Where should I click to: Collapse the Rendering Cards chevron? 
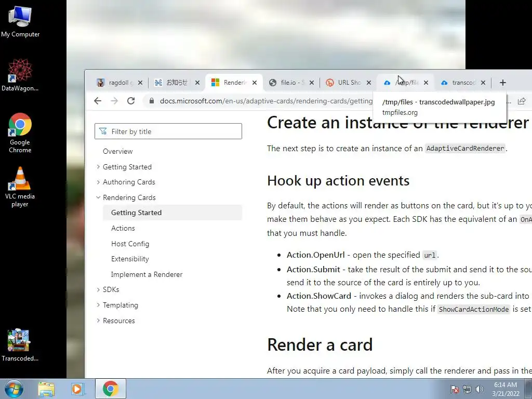(x=98, y=197)
